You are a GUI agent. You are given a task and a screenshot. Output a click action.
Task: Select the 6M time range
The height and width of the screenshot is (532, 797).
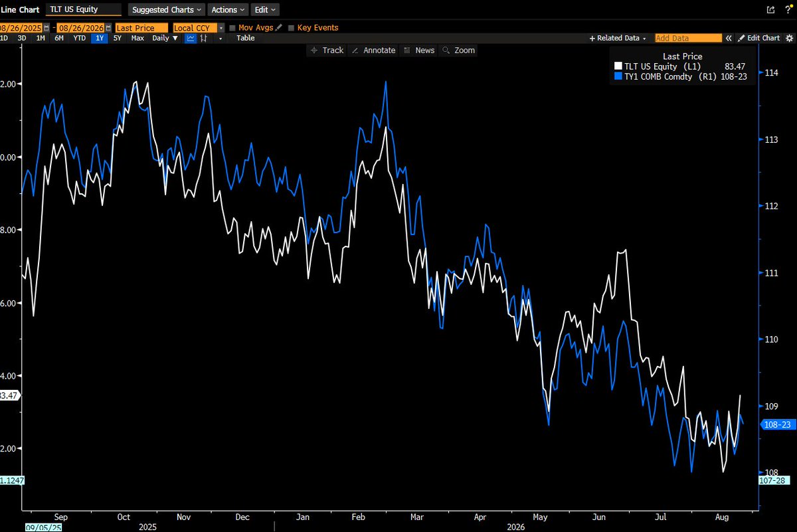click(59, 38)
